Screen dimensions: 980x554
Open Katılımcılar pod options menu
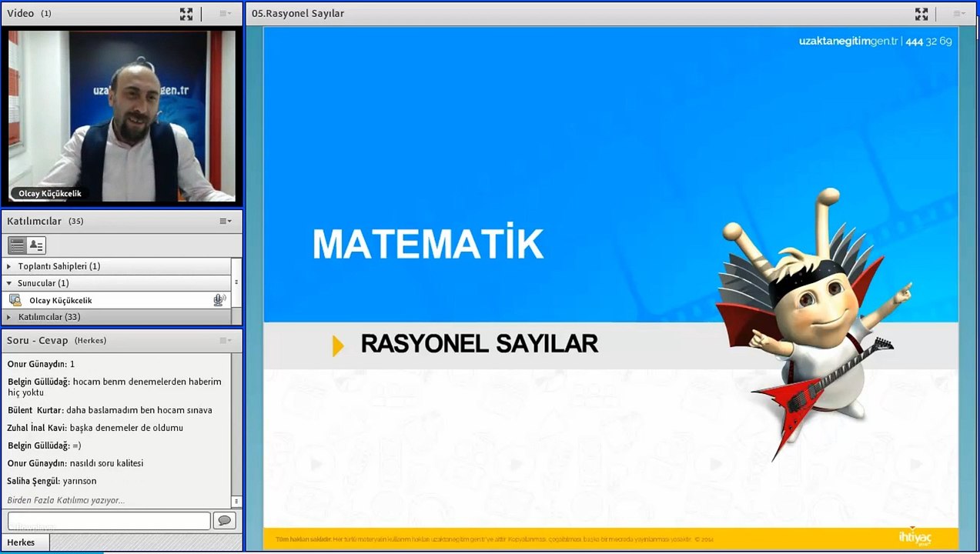[x=225, y=222]
